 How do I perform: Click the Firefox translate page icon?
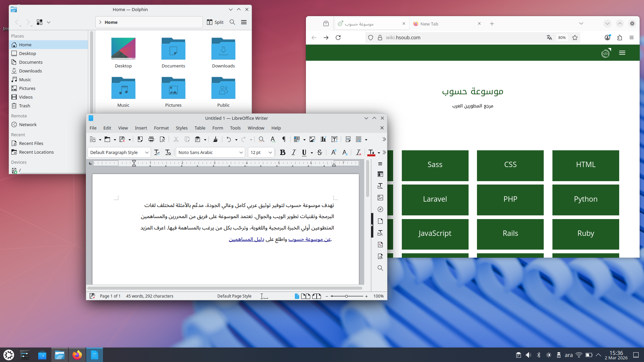[x=549, y=38]
